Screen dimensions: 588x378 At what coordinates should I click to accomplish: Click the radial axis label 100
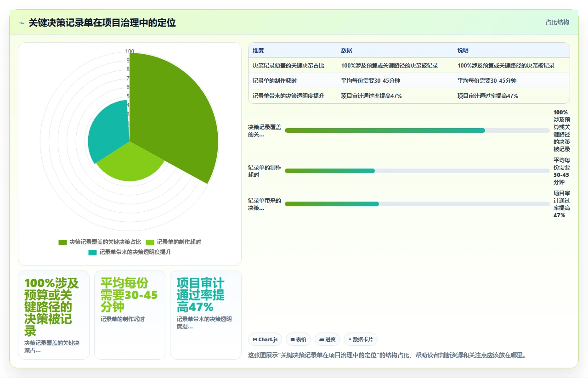tap(130, 51)
